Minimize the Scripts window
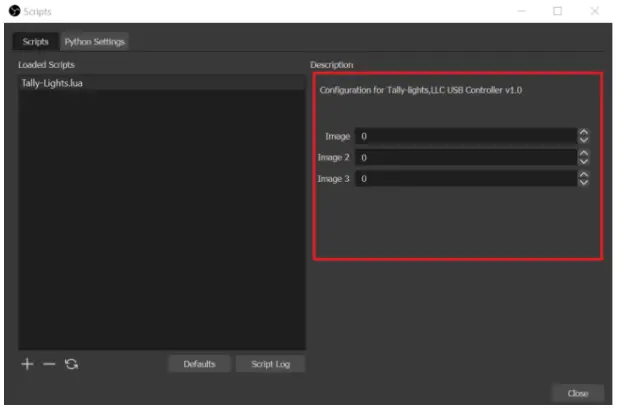Screen dimensions: 628x408 click(521, 11)
